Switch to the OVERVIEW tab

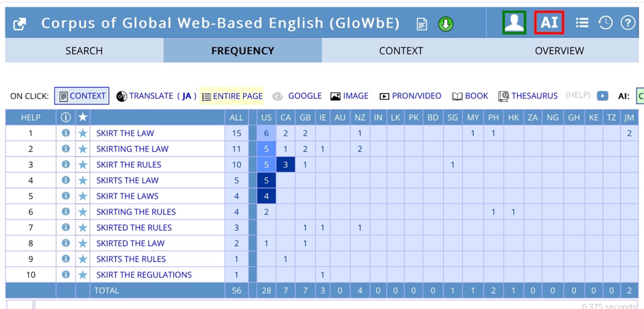click(x=559, y=51)
